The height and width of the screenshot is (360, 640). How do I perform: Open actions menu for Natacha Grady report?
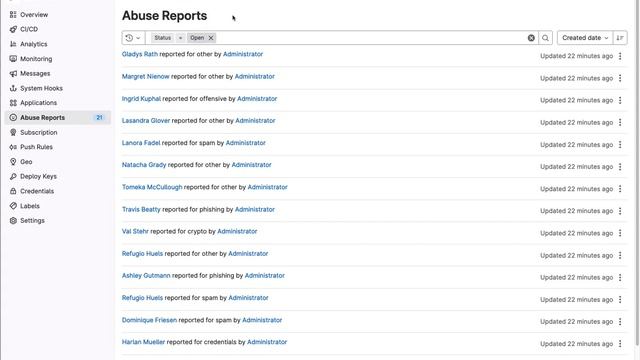click(620, 167)
